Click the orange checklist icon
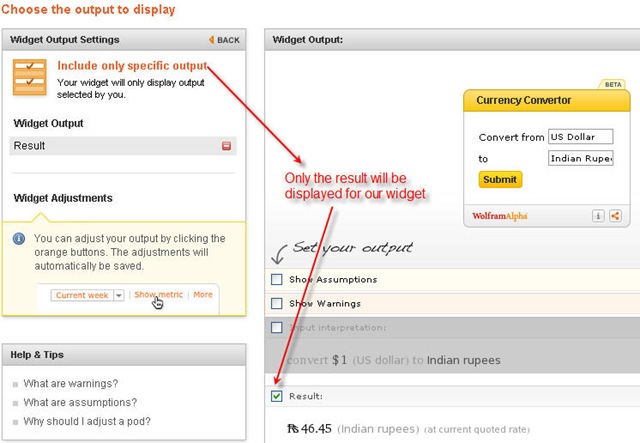This screenshot has height=443, width=640. 29,77
